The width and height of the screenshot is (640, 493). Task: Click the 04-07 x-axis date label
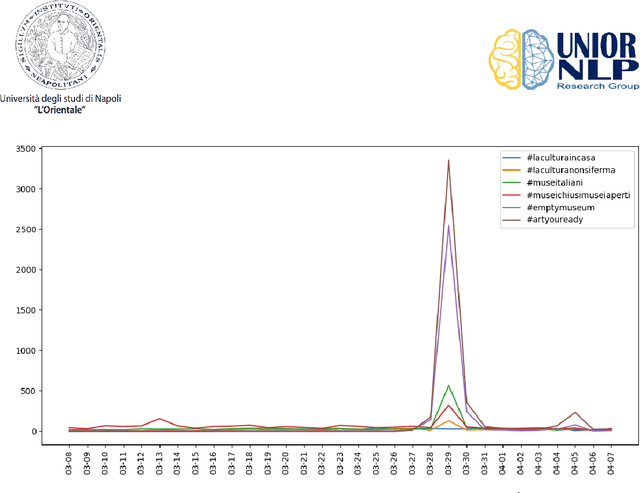coord(610,465)
